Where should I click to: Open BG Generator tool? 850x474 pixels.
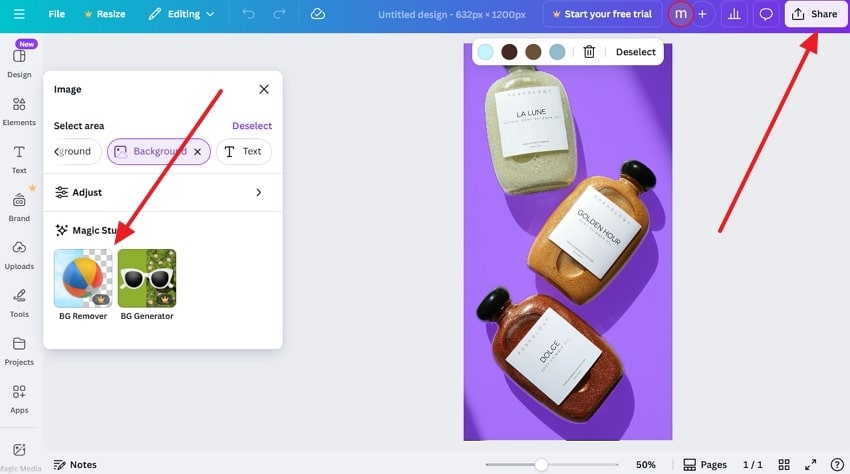point(147,285)
